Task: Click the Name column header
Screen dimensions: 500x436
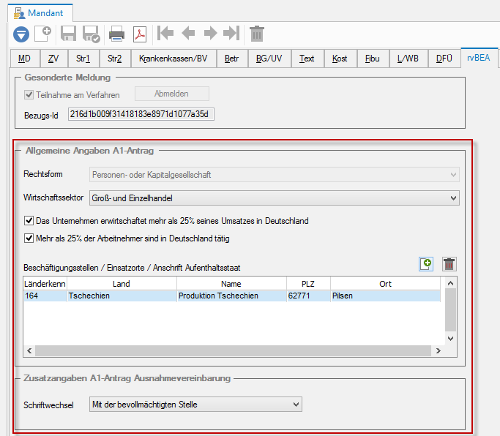Action: pos(231,284)
